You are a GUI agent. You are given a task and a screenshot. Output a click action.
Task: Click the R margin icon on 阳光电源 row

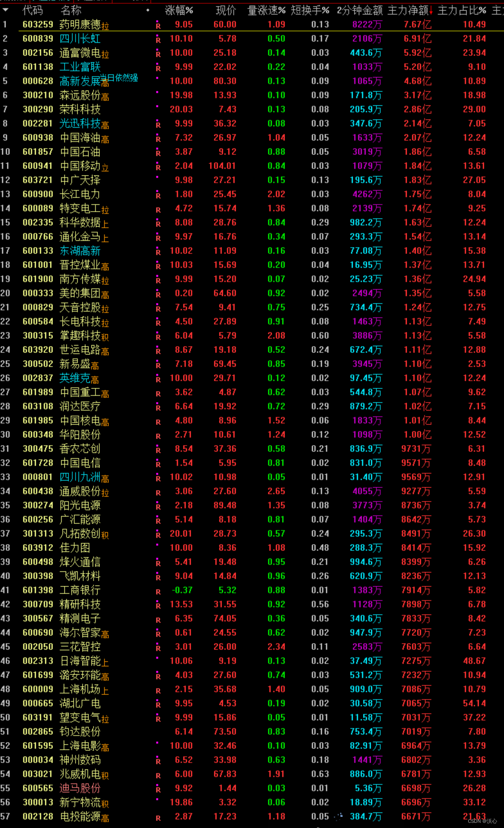coord(158,506)
